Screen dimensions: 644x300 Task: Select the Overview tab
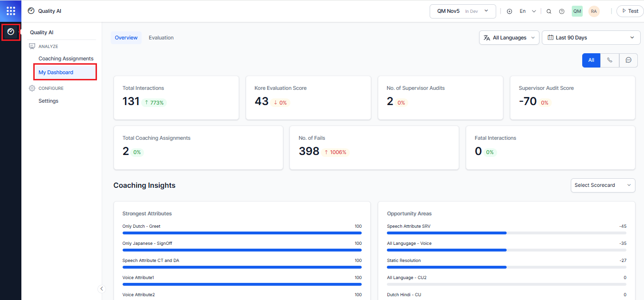point(126,37)
